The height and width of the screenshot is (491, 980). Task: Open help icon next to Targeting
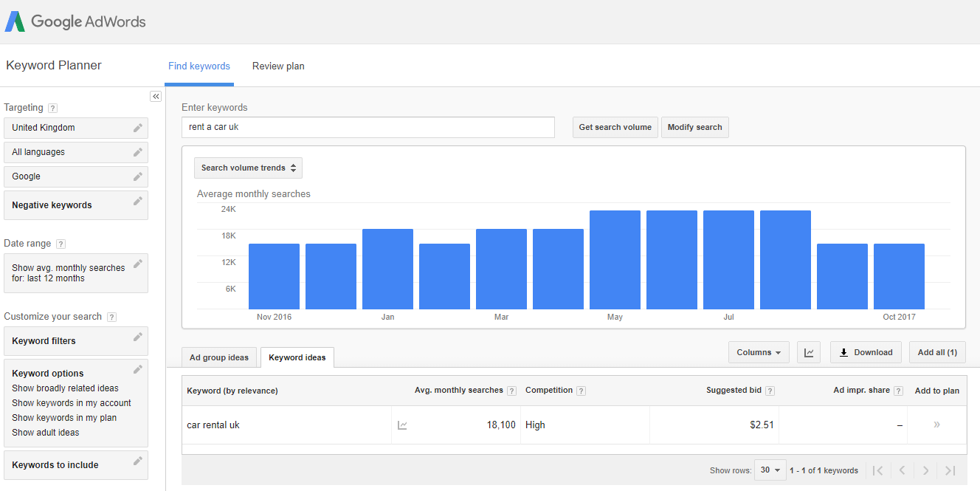[52, 108]
